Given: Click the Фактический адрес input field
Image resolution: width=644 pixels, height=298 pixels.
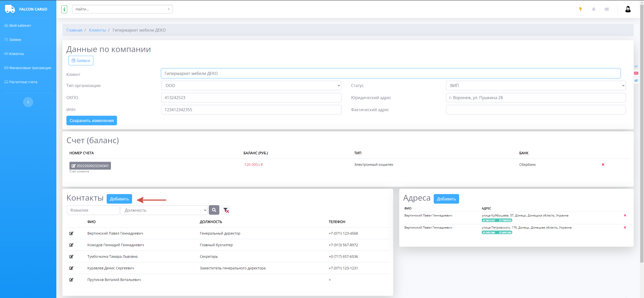Looking at the screenshot, I should coord(536,110).
